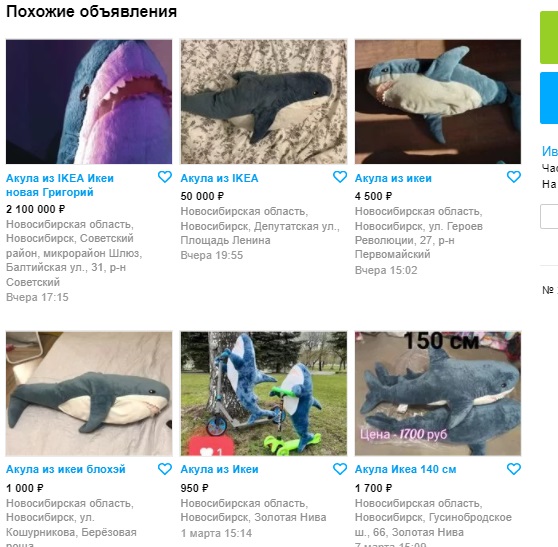Open sharks riding scooters photo
Image resolution: width=558 pixels, height=547 pixels.
point(264,394)
